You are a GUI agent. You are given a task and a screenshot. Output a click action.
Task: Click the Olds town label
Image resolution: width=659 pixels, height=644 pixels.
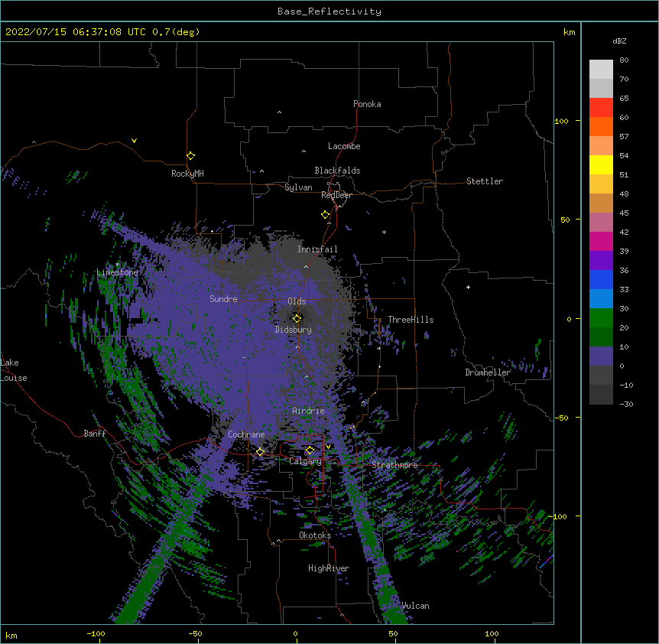point(297,301)
